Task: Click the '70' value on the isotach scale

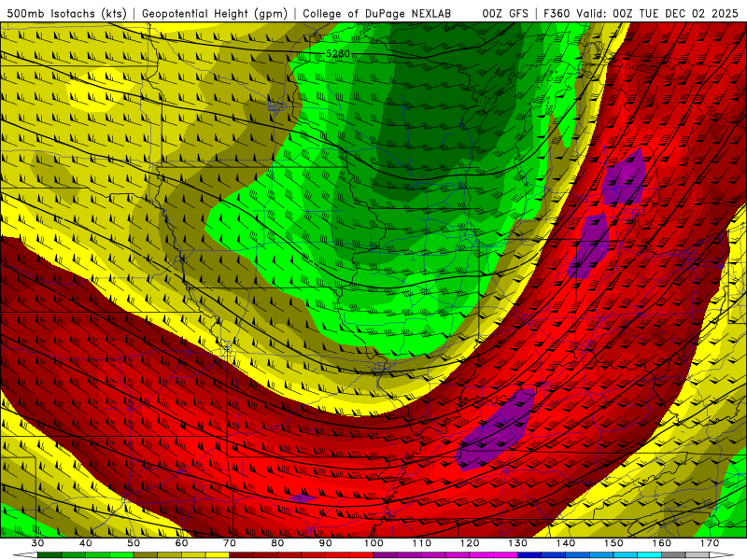Action: (230, 543)
